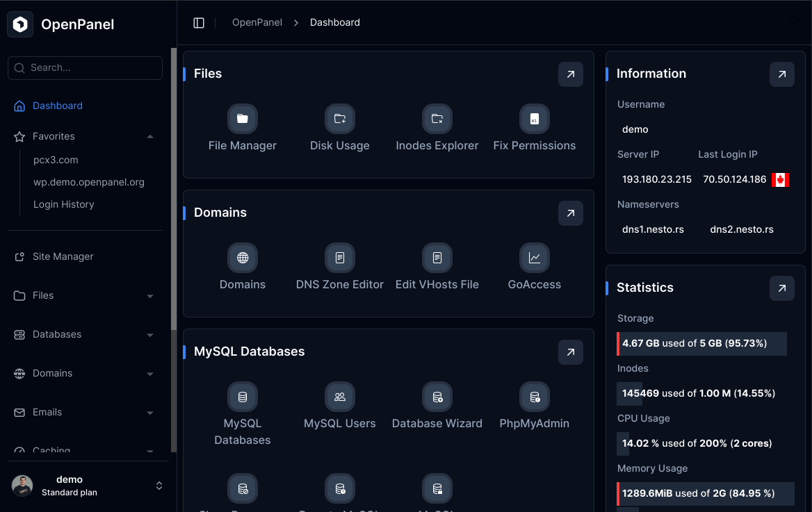Start the Database Wizard
The height and width of the screenshot is (512, 812).
point(437,397)
